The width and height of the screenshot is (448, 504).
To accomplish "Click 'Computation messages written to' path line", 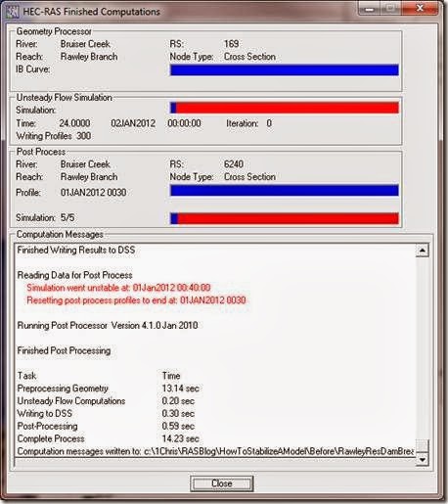I will pos(215,451).
